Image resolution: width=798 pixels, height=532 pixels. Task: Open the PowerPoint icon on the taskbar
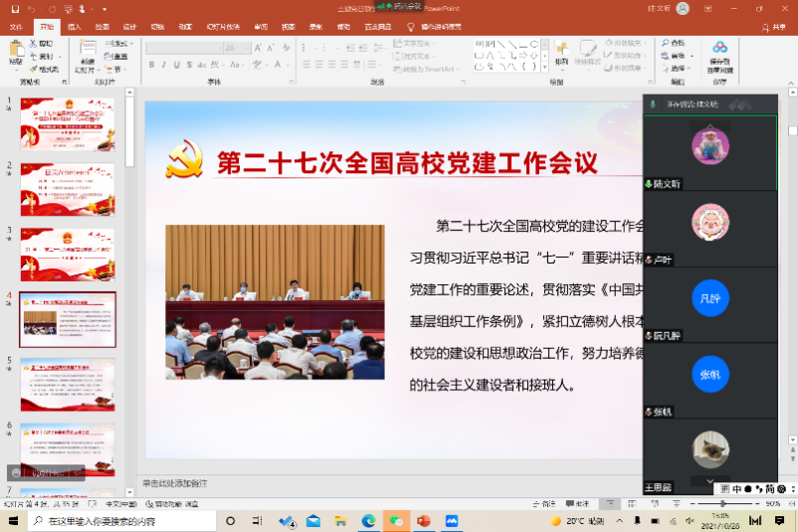tap(423, 521)
